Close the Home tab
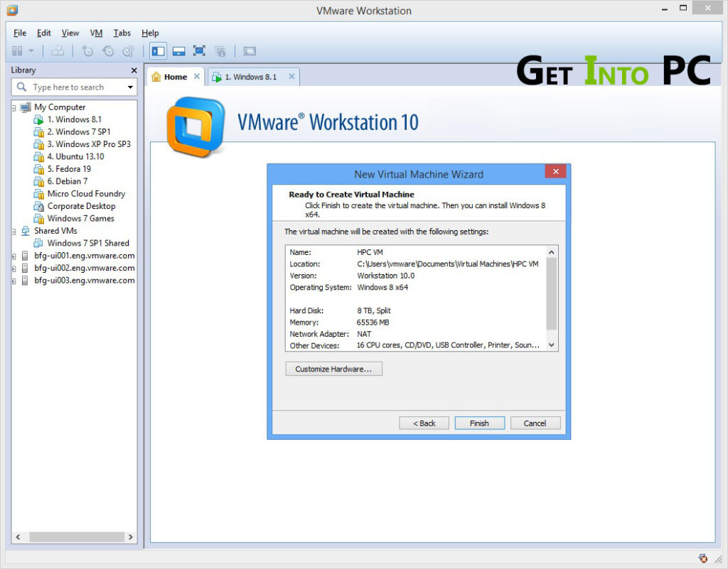Screen dimensions: 728x569 [197, 77]
